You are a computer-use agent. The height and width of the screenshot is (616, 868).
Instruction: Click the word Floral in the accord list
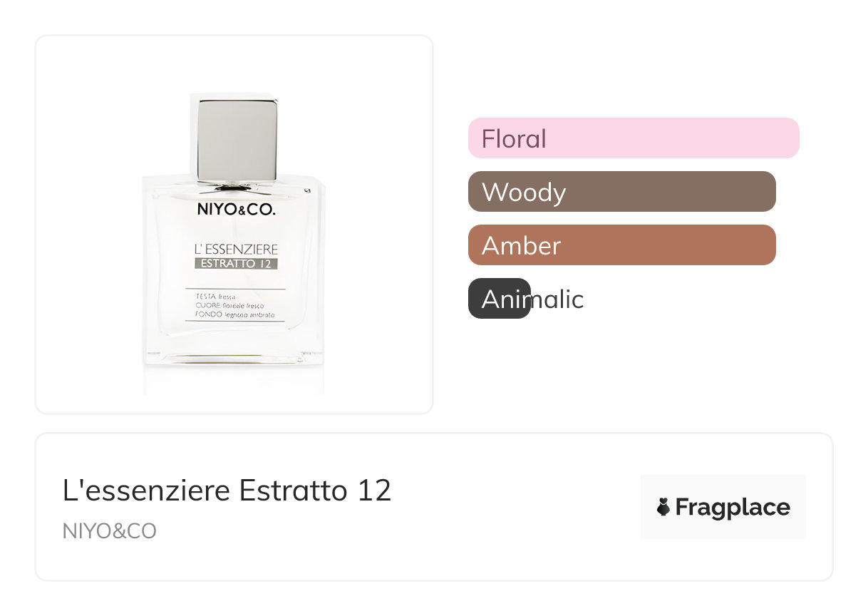tap(514, 138)
